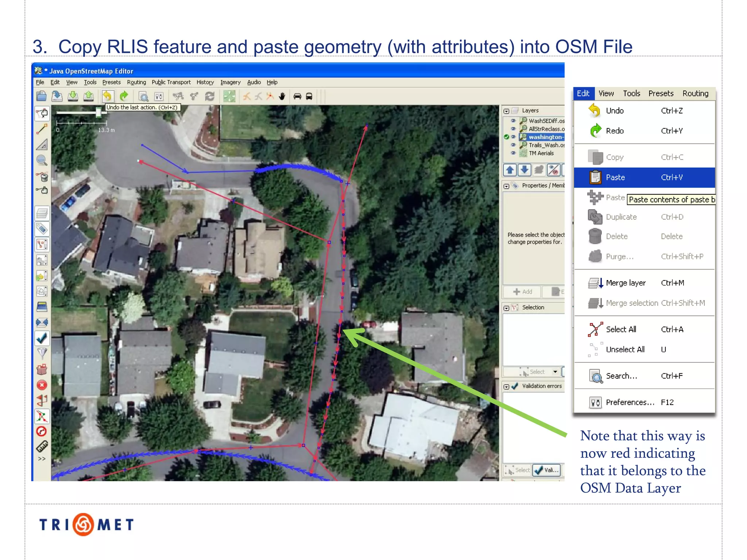Expand more sidebar tools via >> arrows

42,459
